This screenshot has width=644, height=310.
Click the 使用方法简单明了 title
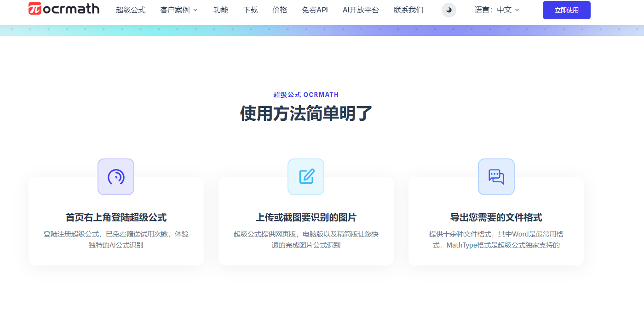306,113
